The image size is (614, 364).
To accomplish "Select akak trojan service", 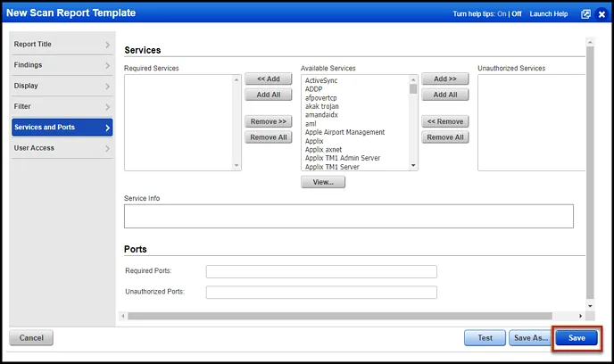I will (322, 106).
